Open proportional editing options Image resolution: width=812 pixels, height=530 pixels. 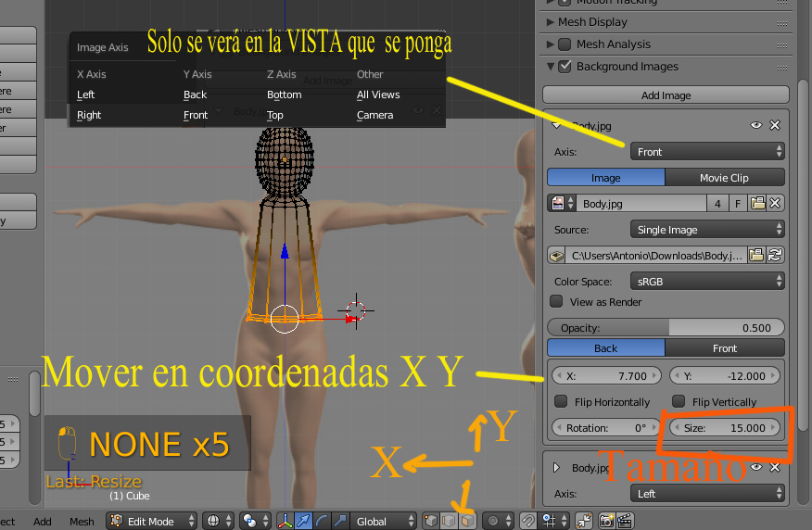click(499, 521)
